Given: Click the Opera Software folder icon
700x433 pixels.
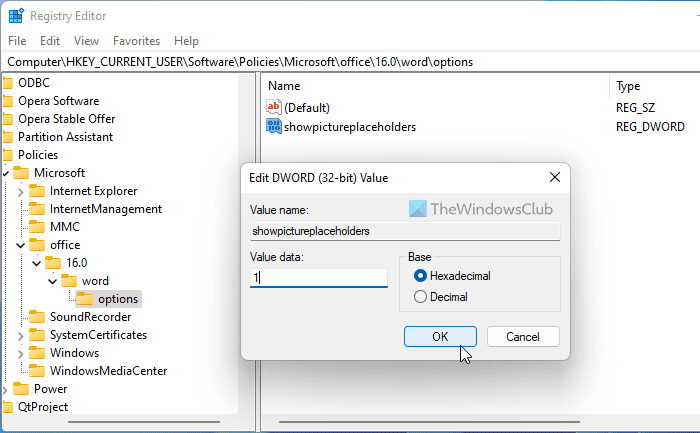Looking at the screenshot, I should (8, 101).
